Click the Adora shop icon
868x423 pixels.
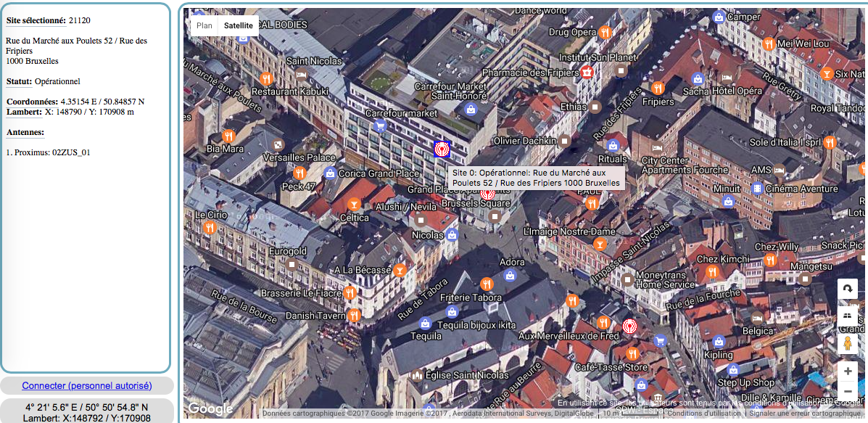(510, 274)
